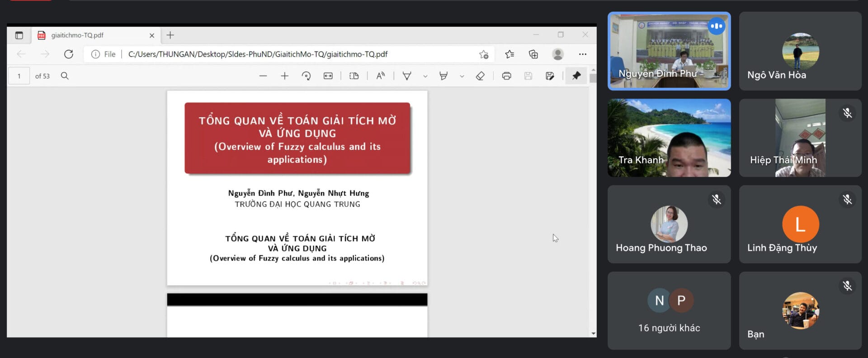Click the page number input field

pos(19,76)
